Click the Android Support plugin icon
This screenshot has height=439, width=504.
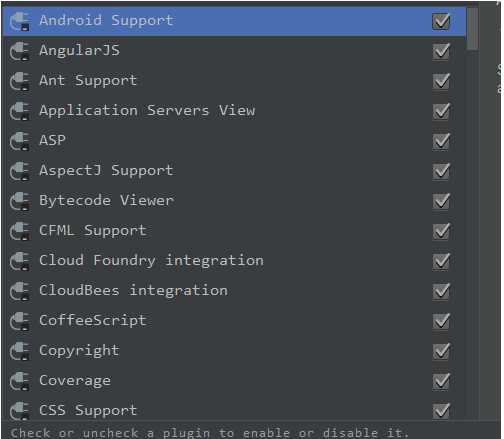coord(20,22)
